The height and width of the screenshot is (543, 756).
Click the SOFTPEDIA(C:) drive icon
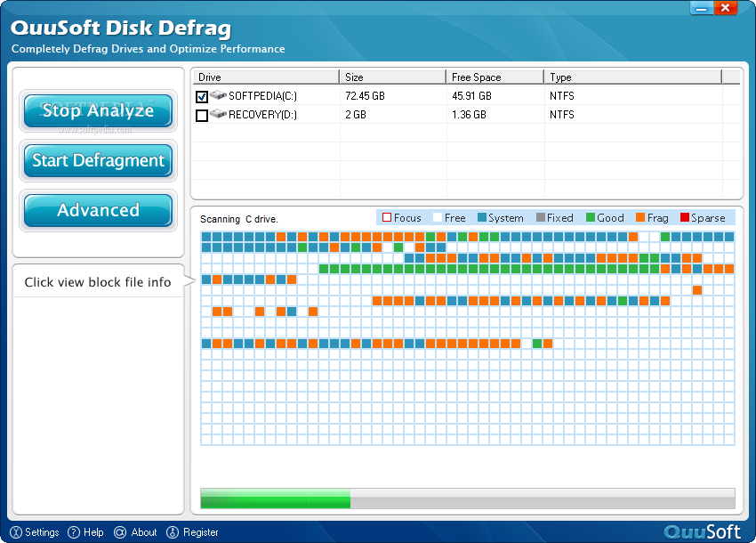(219, 95)
